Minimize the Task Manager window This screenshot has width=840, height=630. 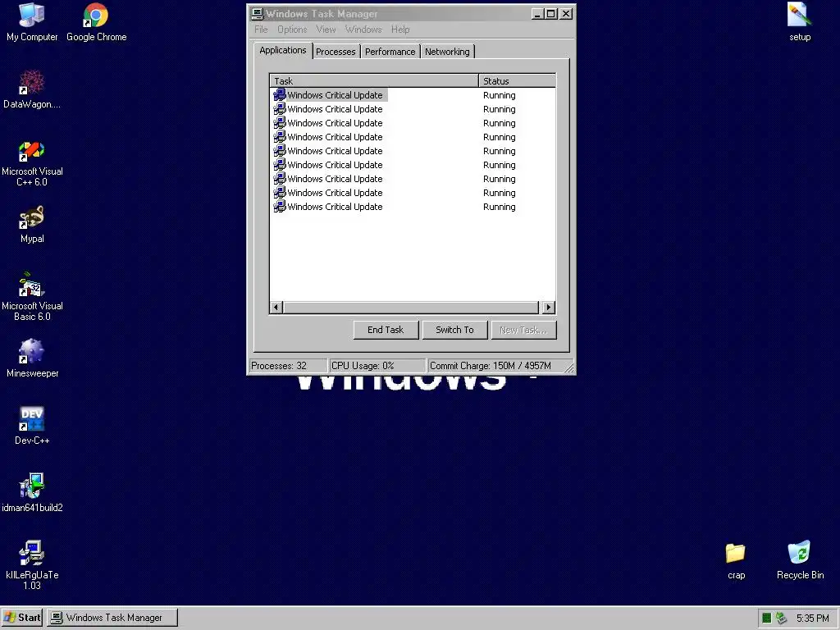tap(537, 14)
